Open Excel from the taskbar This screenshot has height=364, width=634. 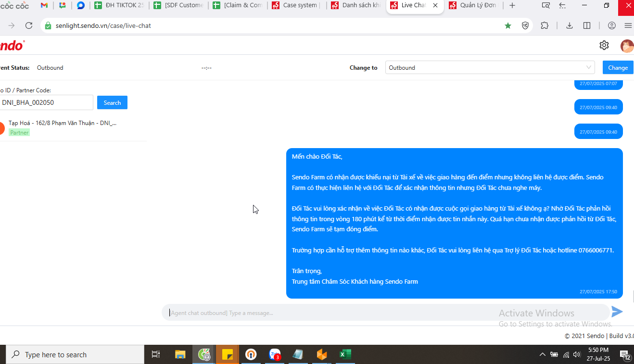(x=345, y=354)
